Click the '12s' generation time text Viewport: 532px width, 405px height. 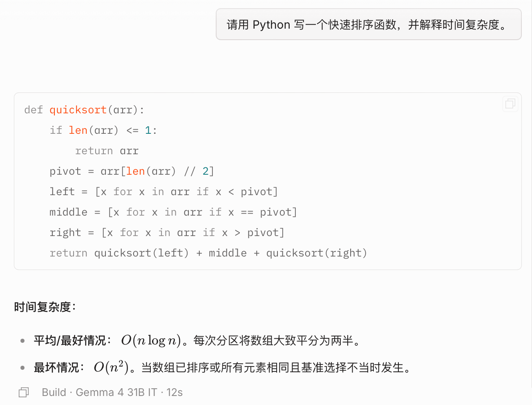tap(174, 392)
